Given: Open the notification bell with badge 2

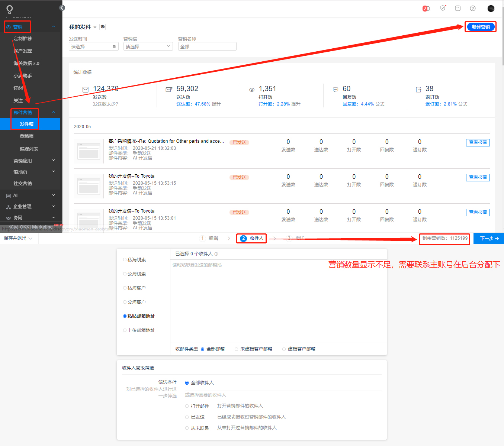Looking at the screenshot, I should 427,8.
